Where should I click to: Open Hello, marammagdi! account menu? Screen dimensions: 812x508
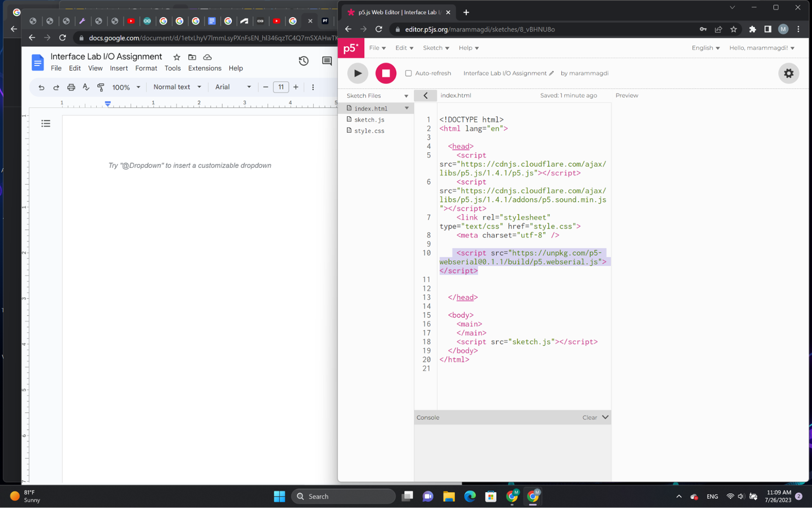pos(762,48)
